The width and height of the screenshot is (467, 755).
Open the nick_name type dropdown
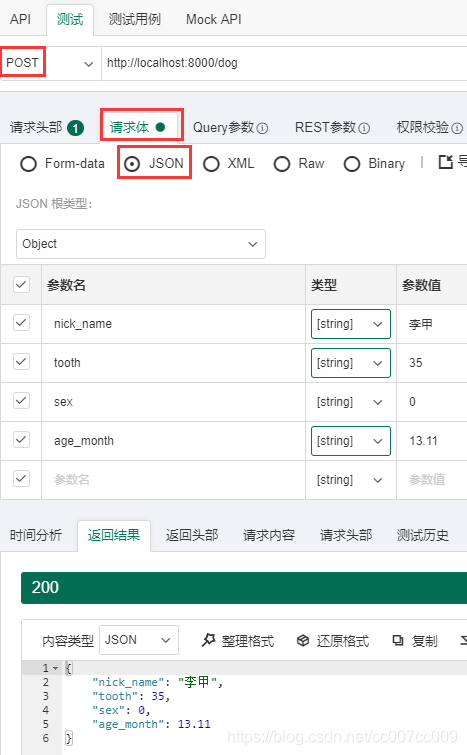[350, 324]
